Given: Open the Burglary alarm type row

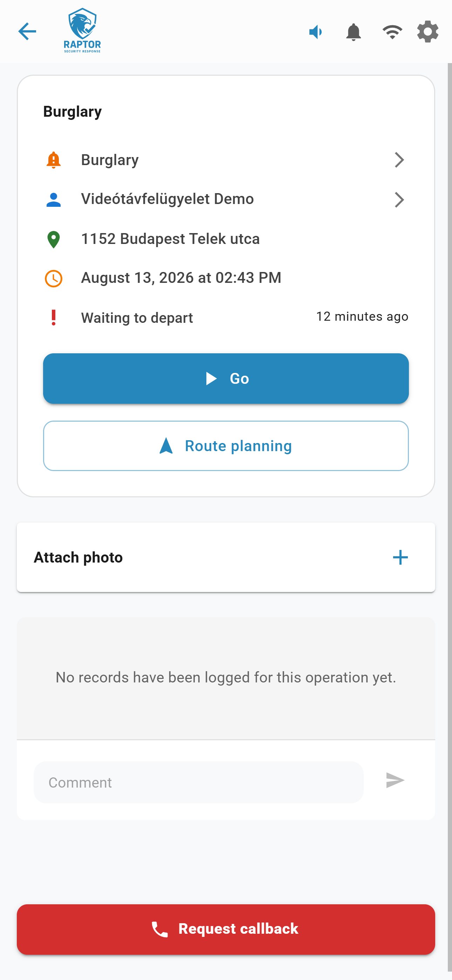Looking at the screenshot, I should tap(226, 160).
